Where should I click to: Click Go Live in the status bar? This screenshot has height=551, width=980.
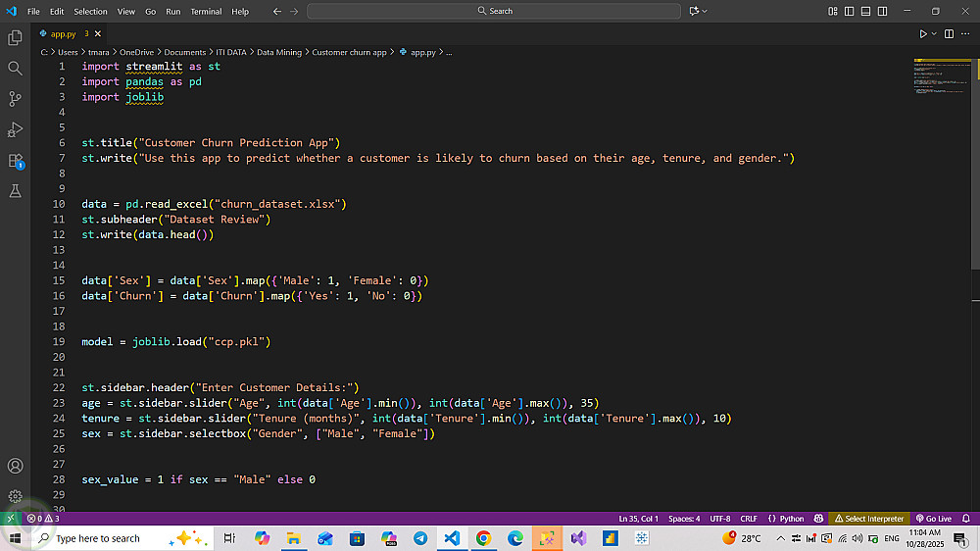933,519
